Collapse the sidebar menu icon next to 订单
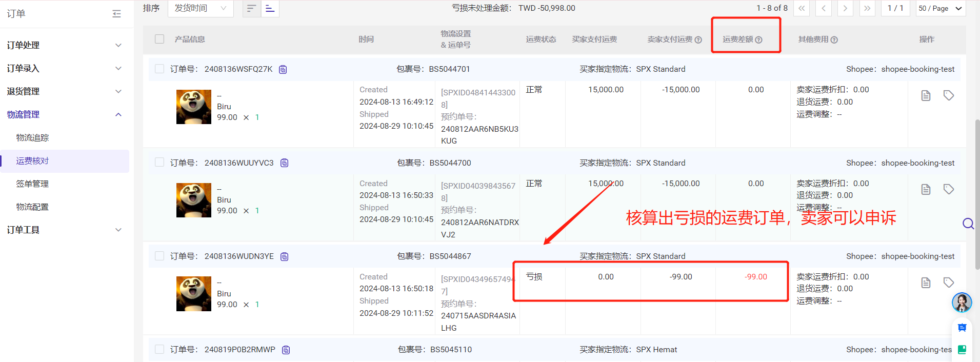The image size is (980, 362). [x=116, y=14]
